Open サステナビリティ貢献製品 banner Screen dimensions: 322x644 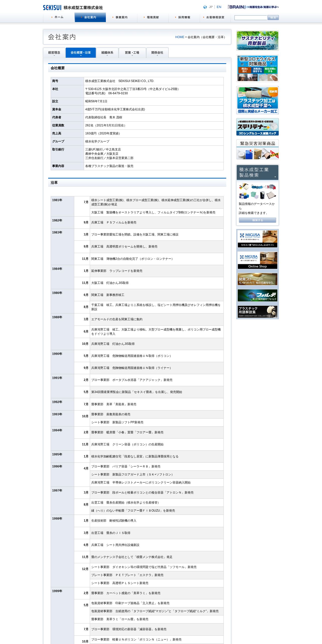pos(258,41)
